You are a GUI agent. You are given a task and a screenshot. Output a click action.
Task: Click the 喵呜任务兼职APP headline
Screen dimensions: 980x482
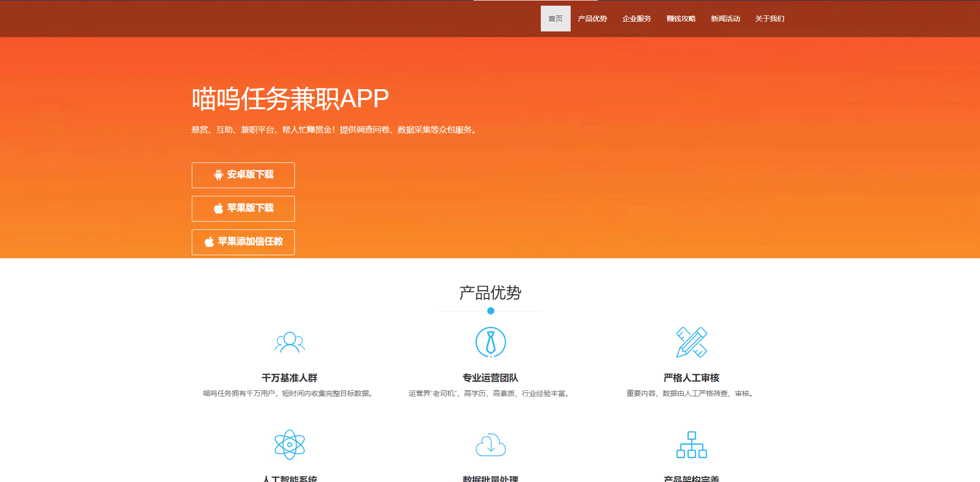(x=290, y=98)
